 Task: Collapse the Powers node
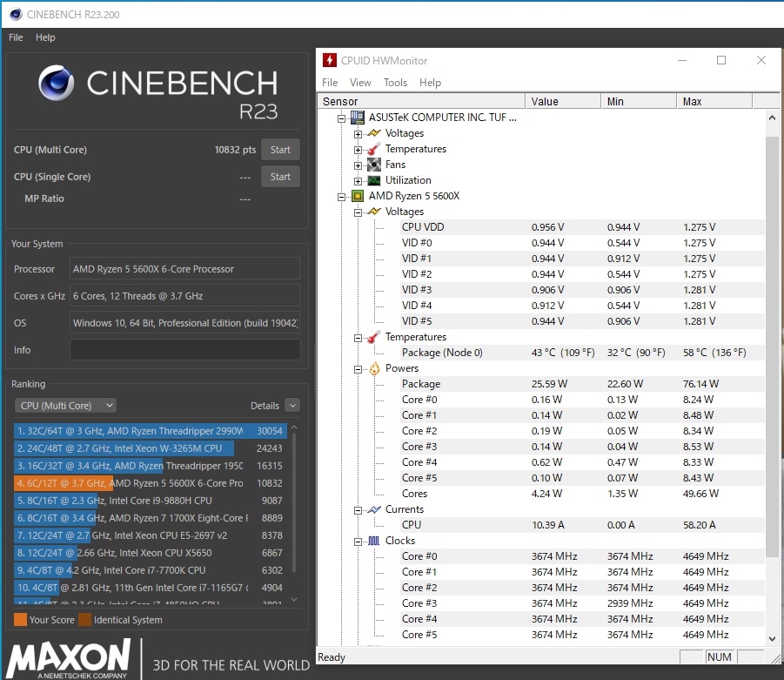pos(358,369)
